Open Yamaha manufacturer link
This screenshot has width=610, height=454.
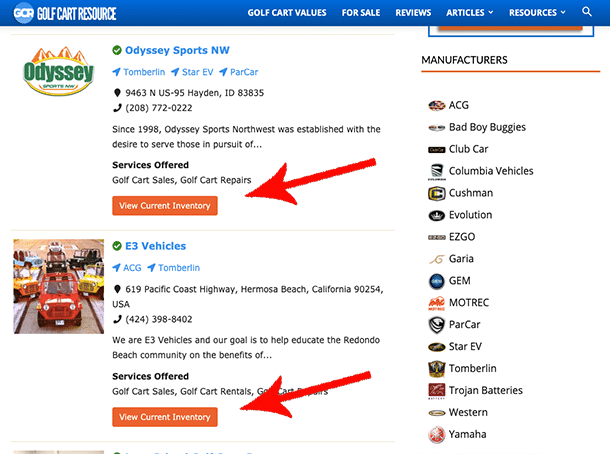467,434
